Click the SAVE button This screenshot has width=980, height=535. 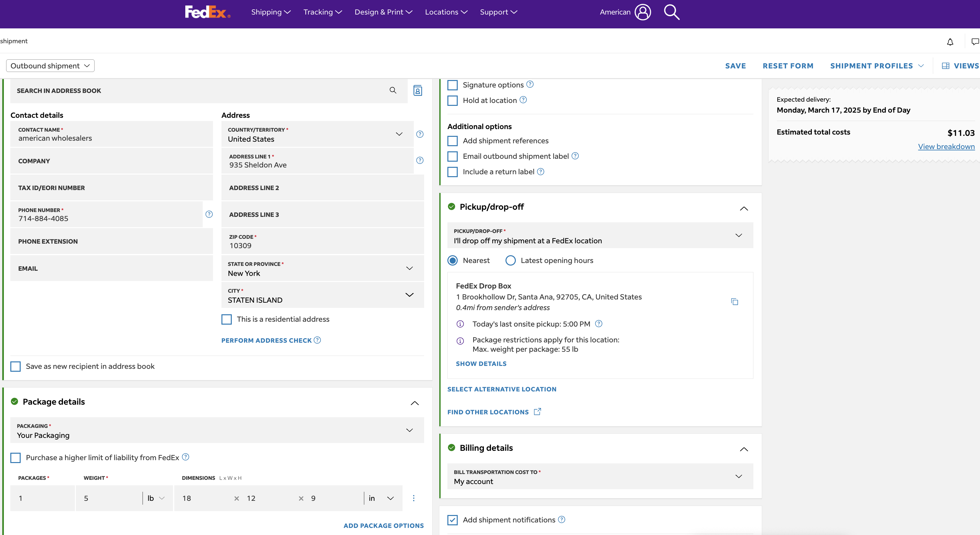pyautogui.click(x=735, y=66)
